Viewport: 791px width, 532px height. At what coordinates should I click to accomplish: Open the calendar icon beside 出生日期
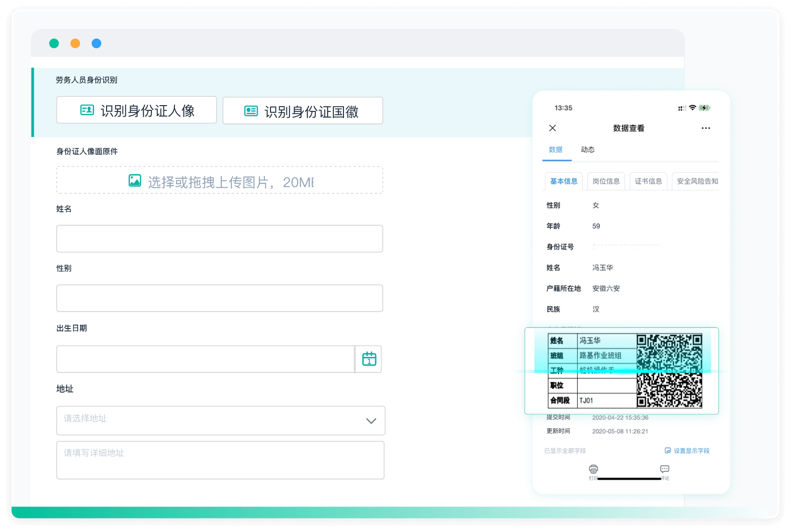pos(368,359)
